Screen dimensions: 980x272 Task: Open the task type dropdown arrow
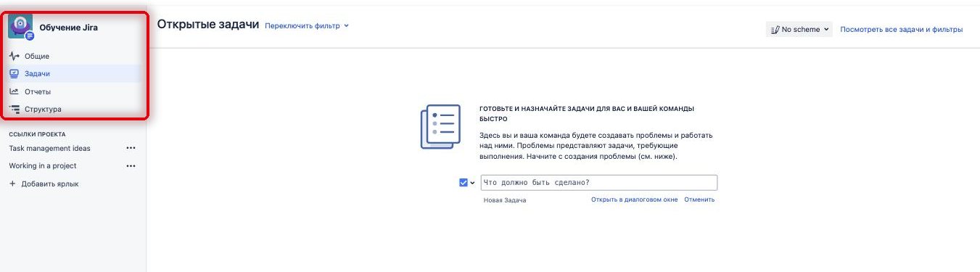[472, 183]
